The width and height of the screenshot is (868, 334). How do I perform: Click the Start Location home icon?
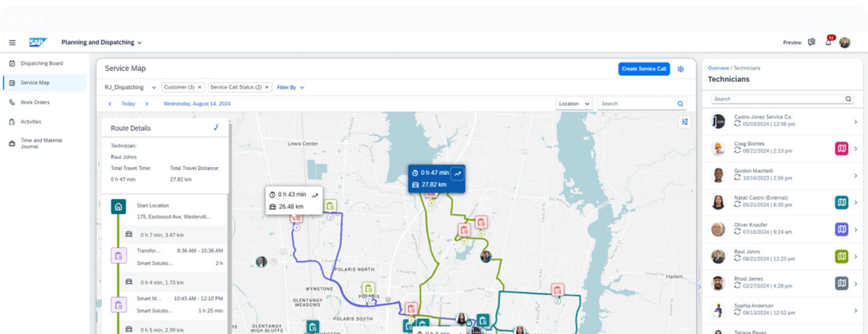click(x=118, y=207)
